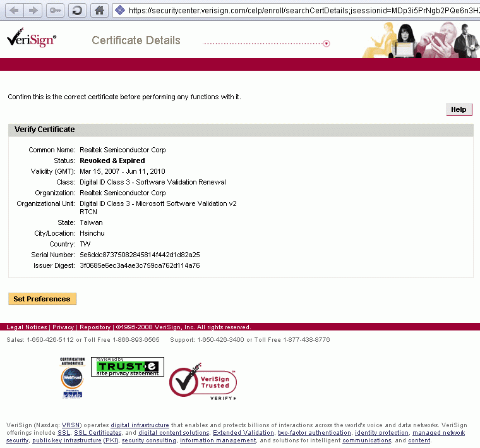The image size is (480, 448).
Task: Click the Set Preferences button
Action: coord(42,299)
